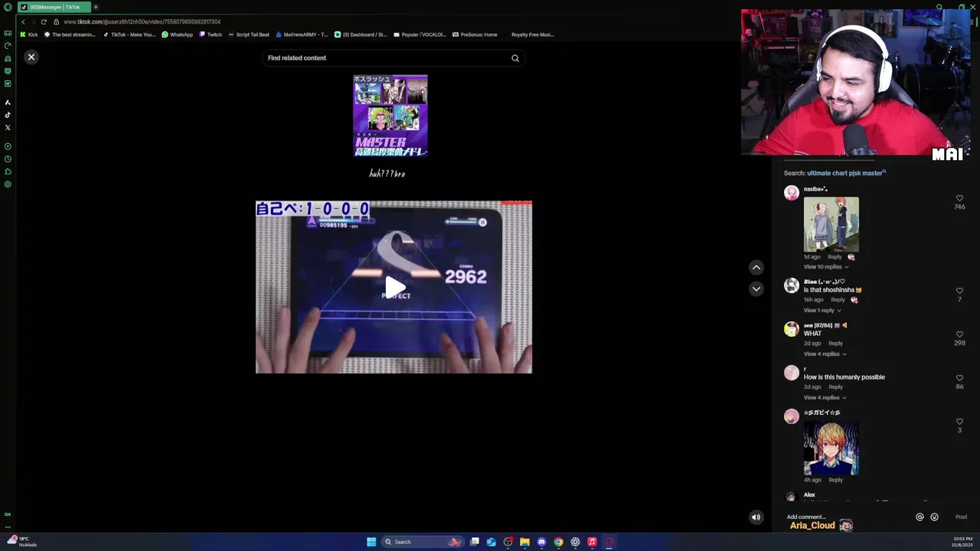This screenshot has height=551, width=980.
Task: Select the Messages | TikTok tab
Action: coord(54,7)
